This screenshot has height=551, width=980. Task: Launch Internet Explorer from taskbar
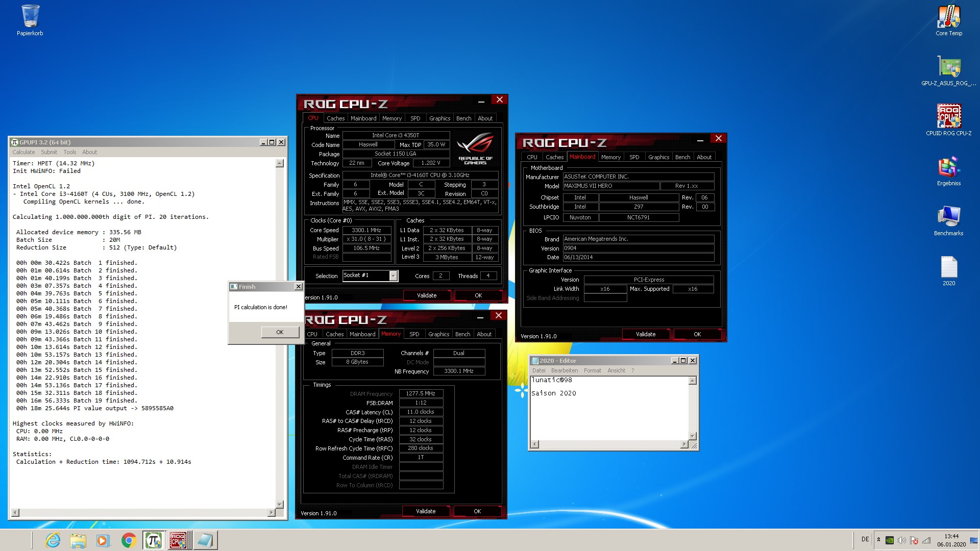pos(53,540)
